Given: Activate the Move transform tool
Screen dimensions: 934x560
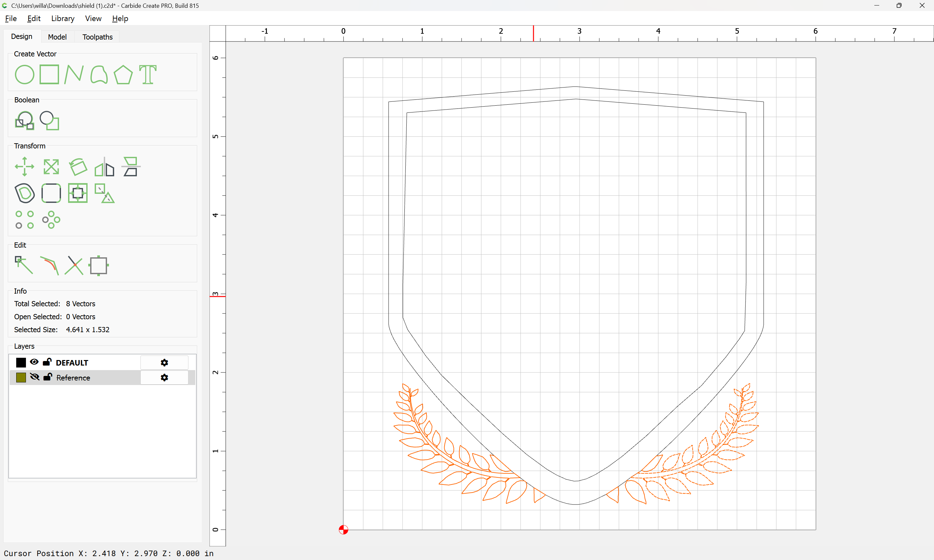Looking at the screenshot, I should [25, 167].
